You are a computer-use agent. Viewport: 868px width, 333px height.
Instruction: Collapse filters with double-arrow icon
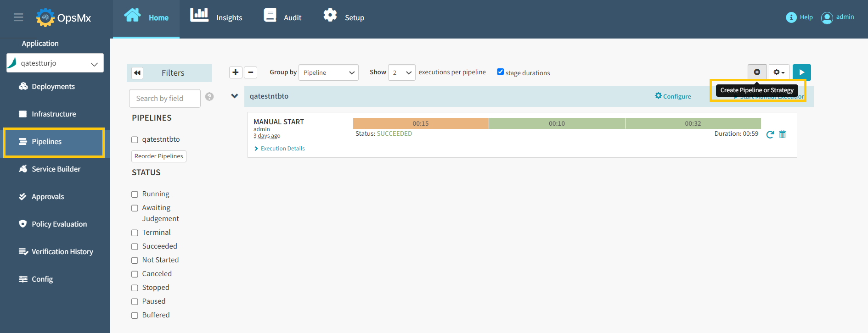[137, 73]
